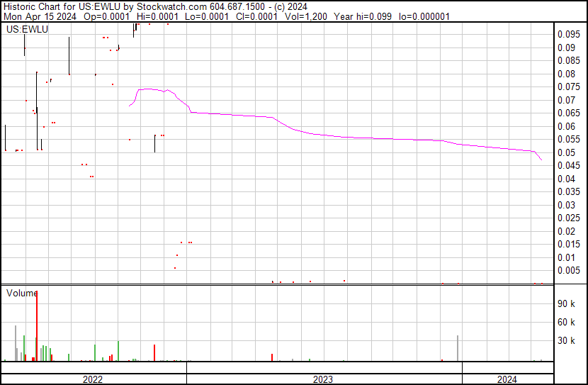Click the gray volume bar near 2024
588x385 pixels.
pos(458,347)
